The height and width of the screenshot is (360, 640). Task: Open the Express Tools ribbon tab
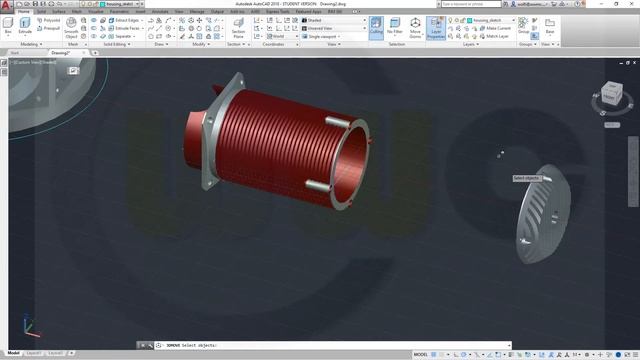tap(278, 11)
